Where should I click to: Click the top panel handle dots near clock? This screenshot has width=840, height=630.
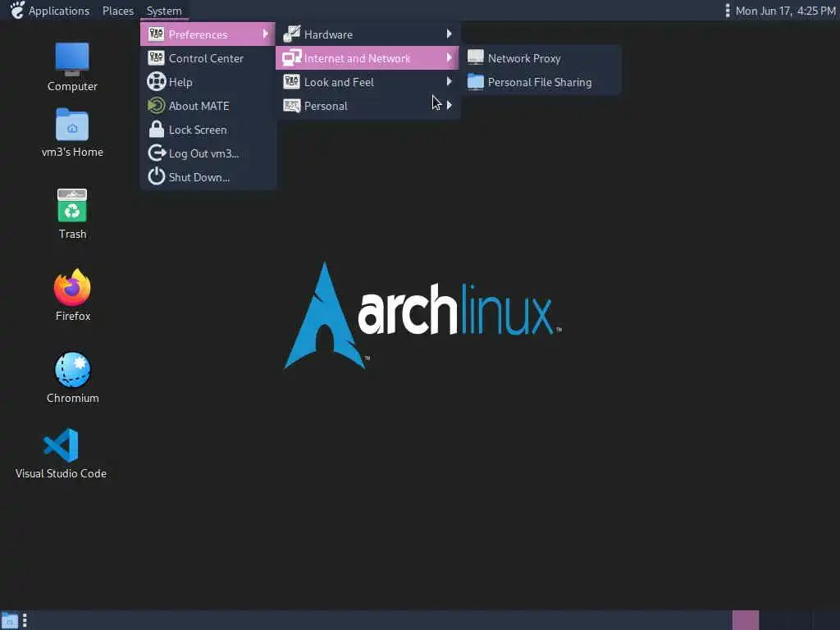[x=727, y=10]
